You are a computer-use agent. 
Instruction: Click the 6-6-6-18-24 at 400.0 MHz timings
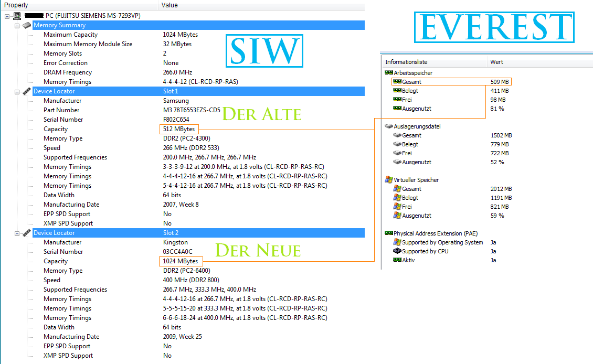coord(245,318)
